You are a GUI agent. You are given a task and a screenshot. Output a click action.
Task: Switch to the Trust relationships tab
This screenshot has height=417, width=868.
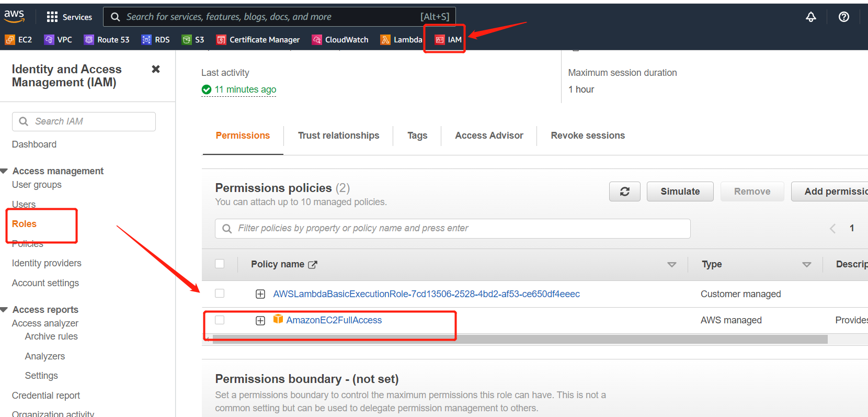(338, 136)
